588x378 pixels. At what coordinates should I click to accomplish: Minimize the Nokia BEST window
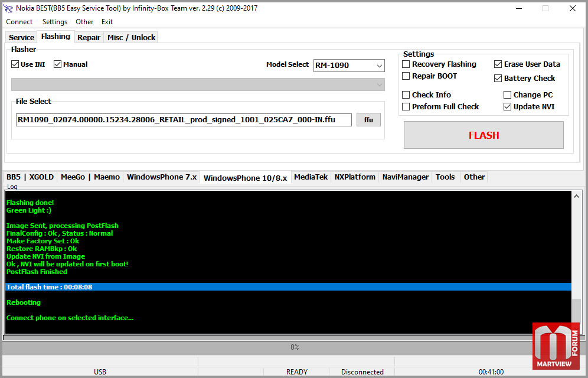518,8
